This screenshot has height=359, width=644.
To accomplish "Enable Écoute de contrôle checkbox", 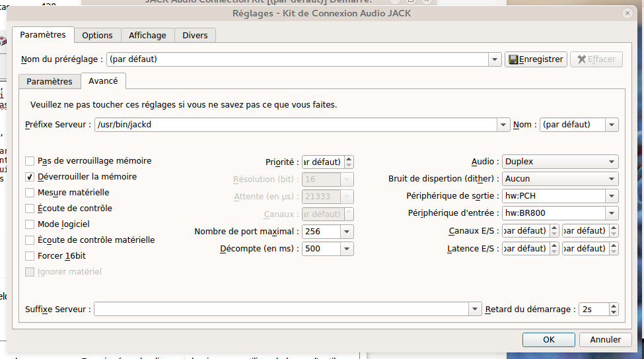I will [30, 209].
